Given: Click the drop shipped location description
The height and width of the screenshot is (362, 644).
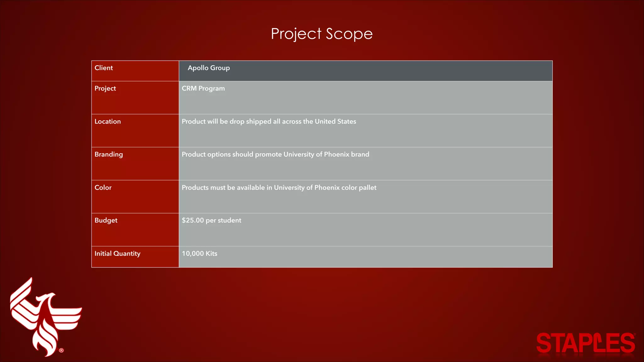Looking at the screenshot, I should pos(269,122).
